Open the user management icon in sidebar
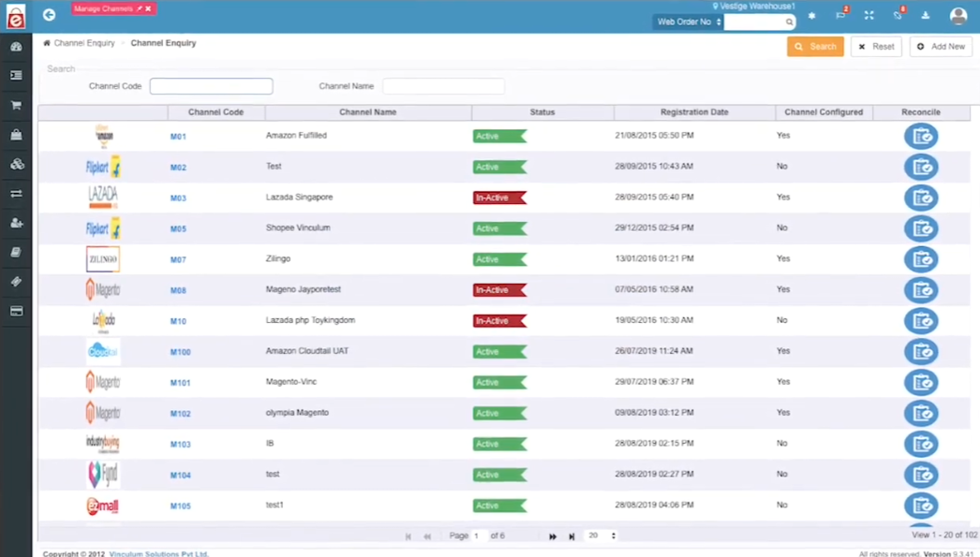 pos(15,223)
